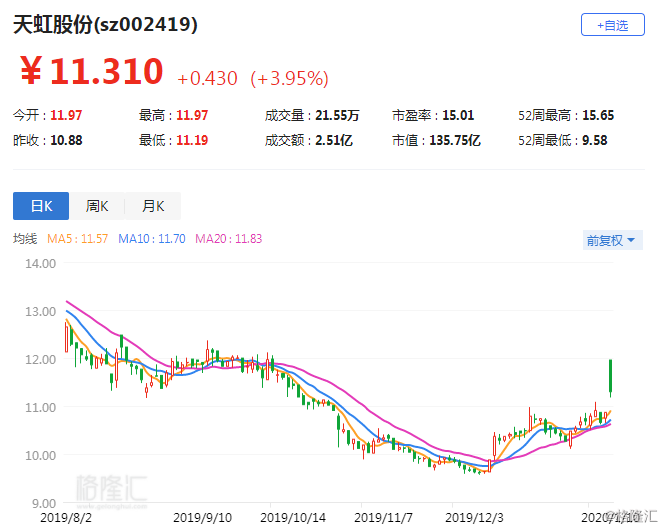Select the MA20 moving average legend
665x530 pixels.
pyautogui.click(x=229, y=239)
